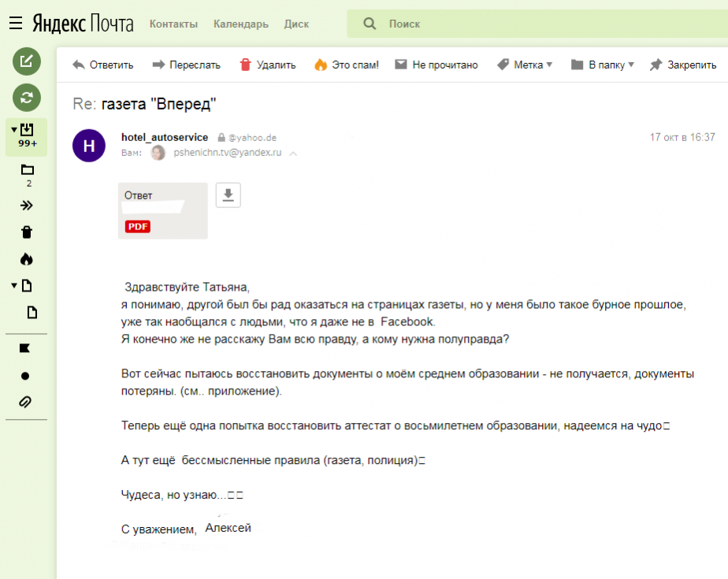
Task: Open the Ответ PDF attachment
Action: point(163,211)
